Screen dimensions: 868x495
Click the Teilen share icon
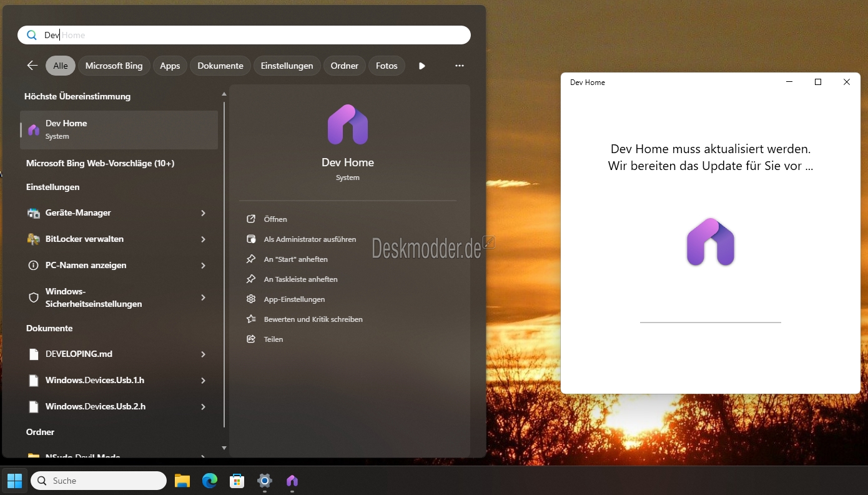pos(251,339)
